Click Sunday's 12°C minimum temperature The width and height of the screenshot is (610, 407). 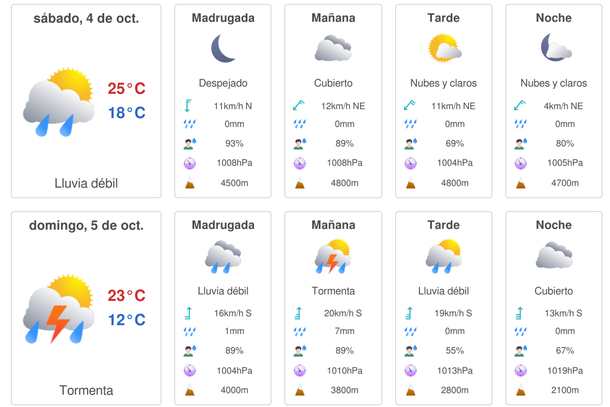[x=127, y=320]
